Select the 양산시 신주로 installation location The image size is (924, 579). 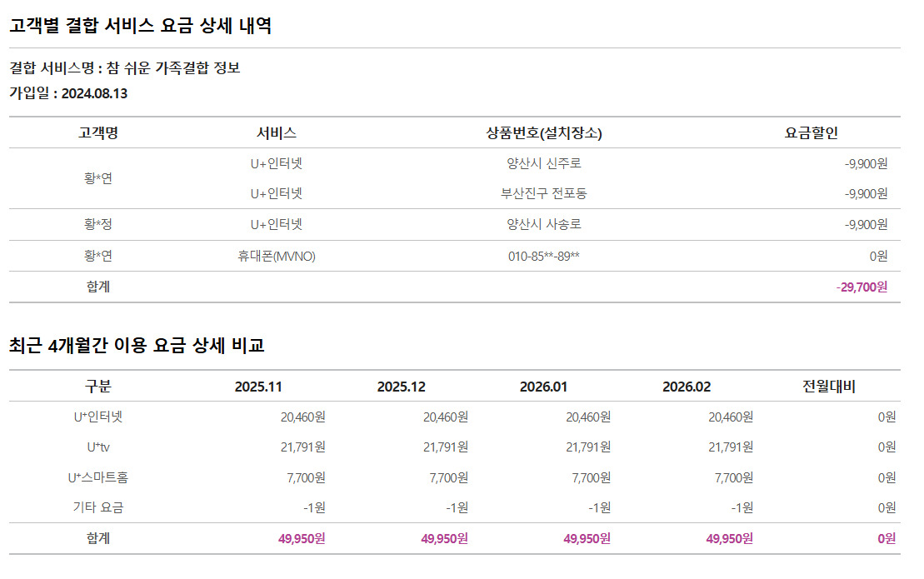click(x=543, y=163)
